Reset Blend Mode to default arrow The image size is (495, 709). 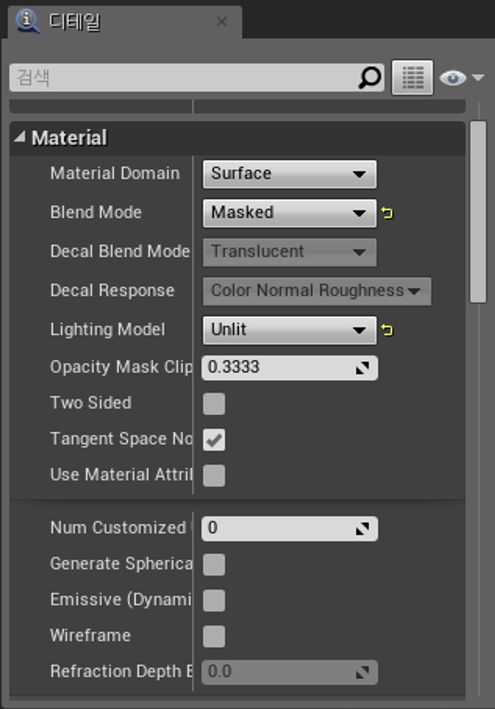tap(387, 213)
